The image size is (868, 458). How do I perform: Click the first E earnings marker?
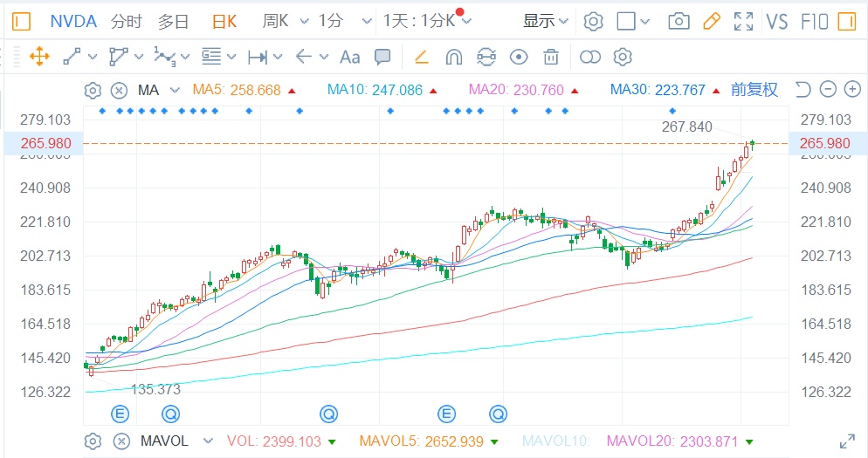(121, 414)
